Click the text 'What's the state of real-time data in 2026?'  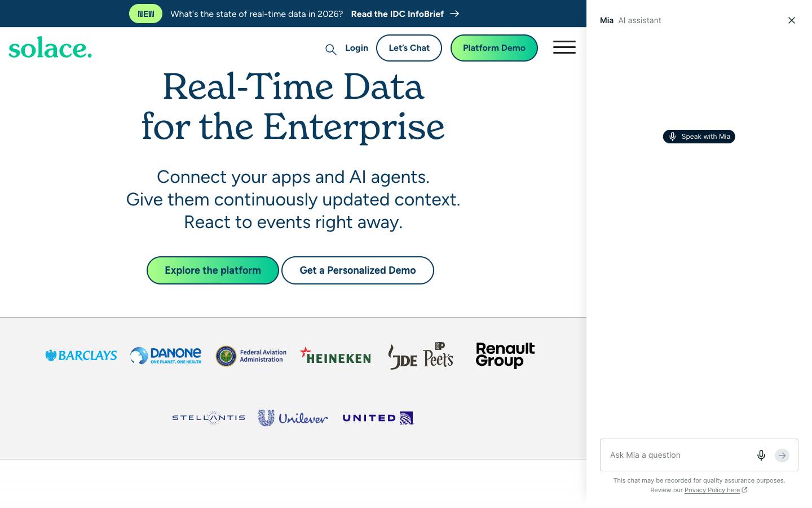coord(257,14)
